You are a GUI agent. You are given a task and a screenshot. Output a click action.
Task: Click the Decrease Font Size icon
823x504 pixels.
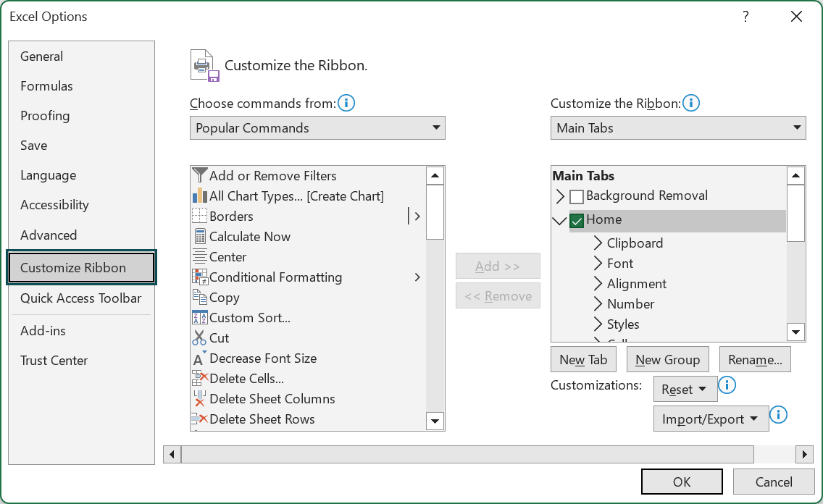[199, 358]
